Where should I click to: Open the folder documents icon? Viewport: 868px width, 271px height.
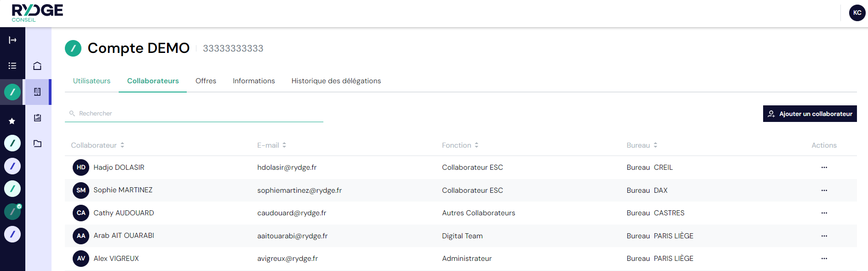point(37,144)
